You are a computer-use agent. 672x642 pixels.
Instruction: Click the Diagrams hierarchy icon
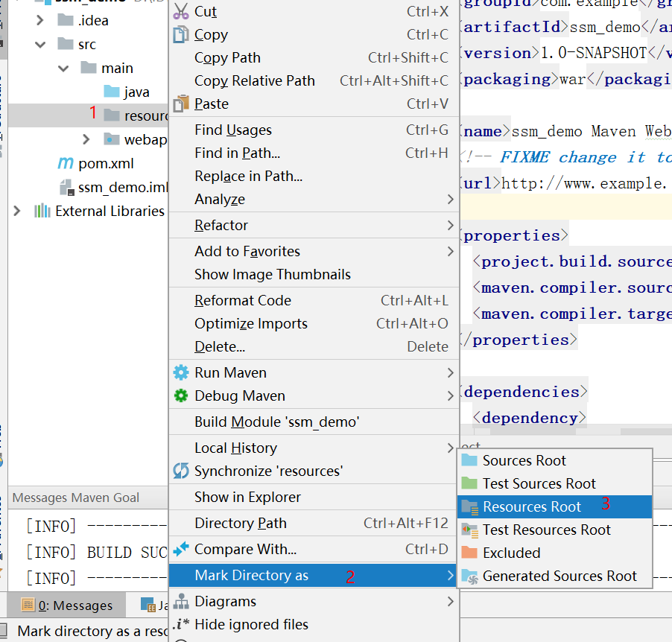tap(181, 601)
